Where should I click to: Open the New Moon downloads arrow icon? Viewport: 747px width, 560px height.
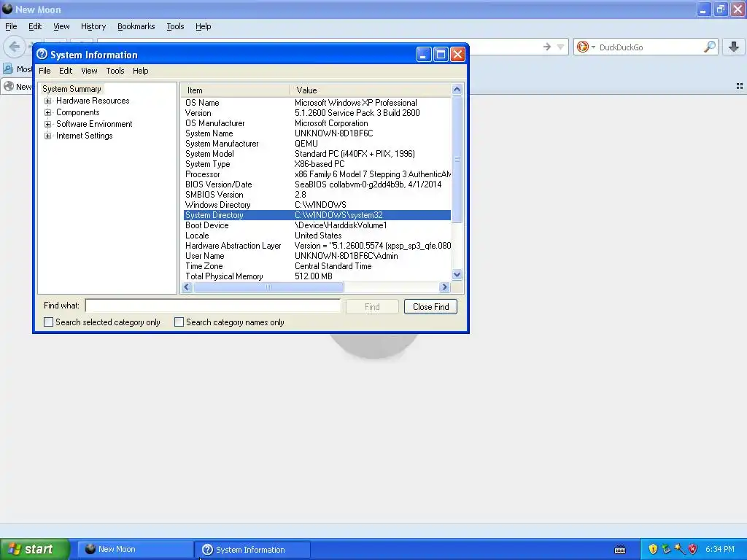coord(734,47)
